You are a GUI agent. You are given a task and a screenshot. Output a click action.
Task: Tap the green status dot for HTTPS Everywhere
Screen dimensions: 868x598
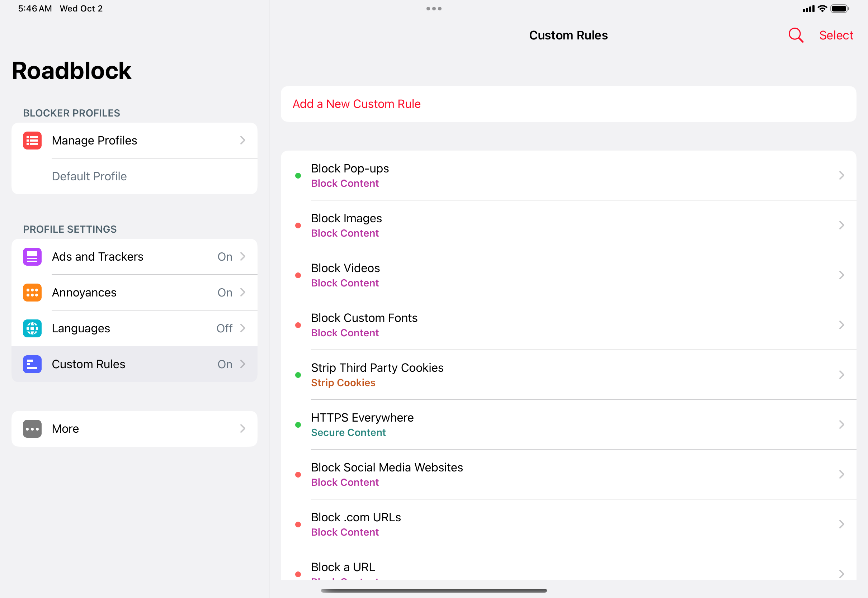tap(298, 425)
